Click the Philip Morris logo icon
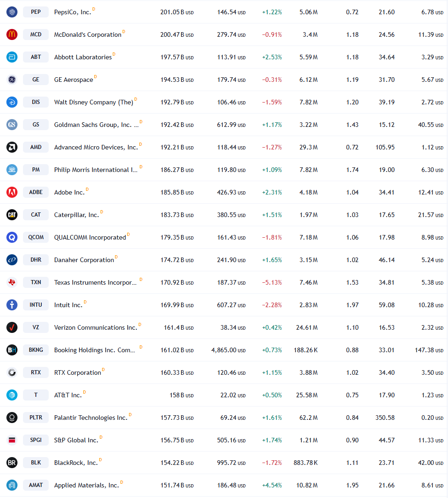The width and height of the screenshot is (448, 498). coord(12,170)
